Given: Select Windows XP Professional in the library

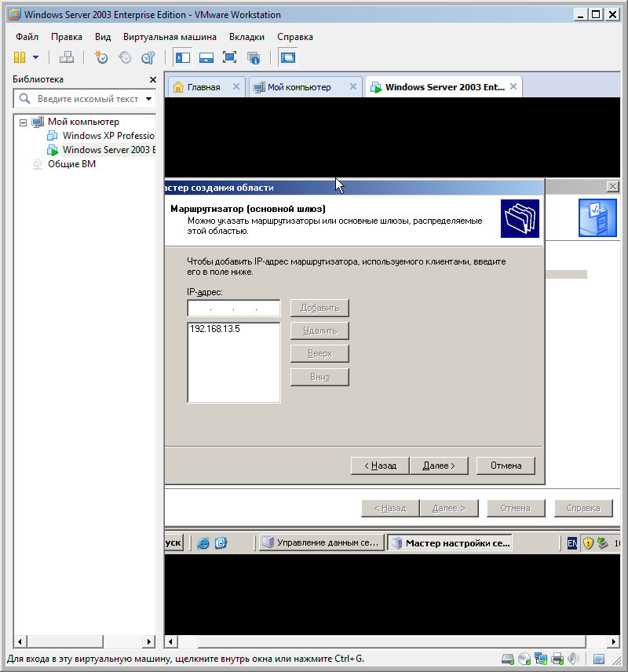Looking at the screenshot, I should click(x=108, y=136).
